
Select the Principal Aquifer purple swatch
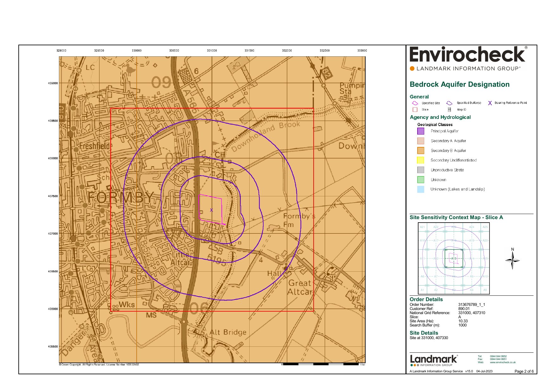point(420,131)
